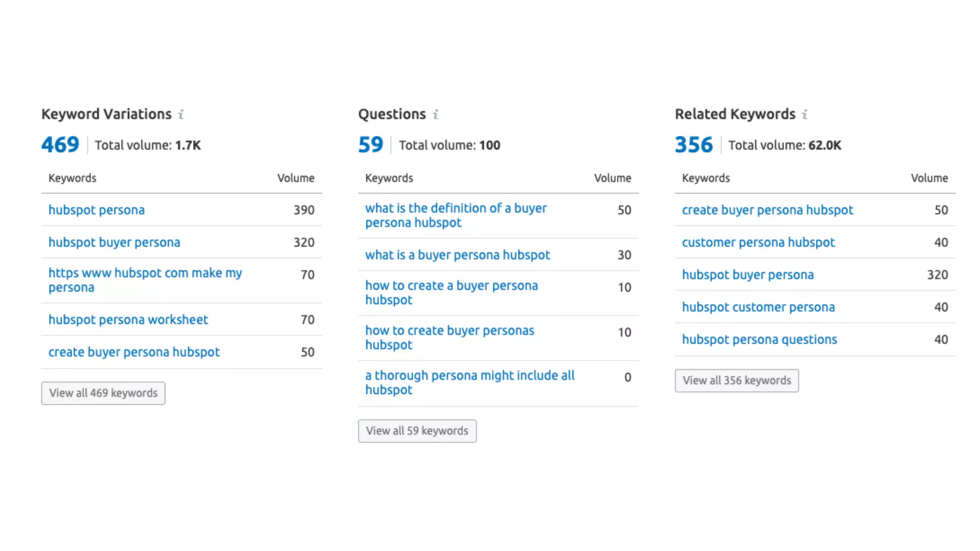Open 'hubspot persona questions' keyword link

tap(759, 340)
